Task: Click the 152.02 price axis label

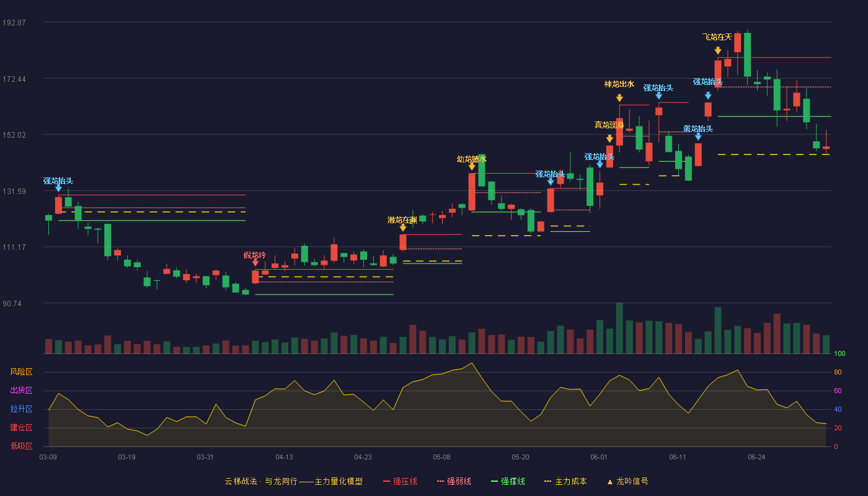Action: click(x=14, y=135)
